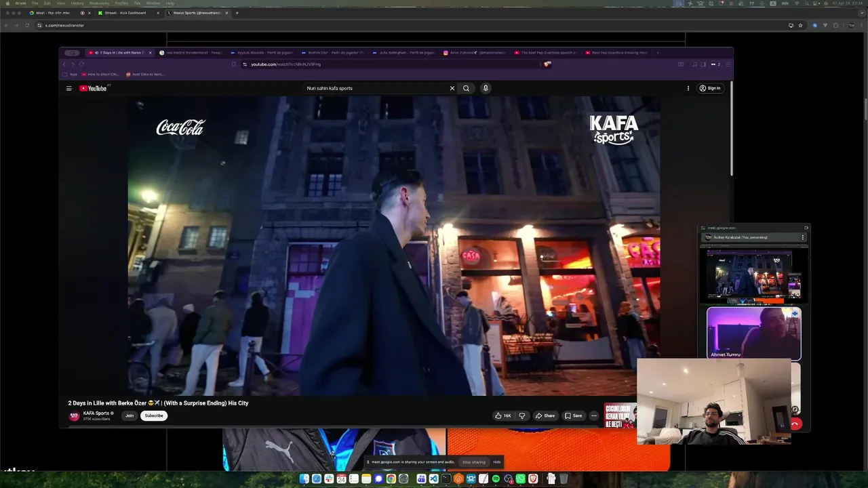This screenshot has width=868, height=488.
Task: Subscribe to KAFA Sports
Action: [154, 415]
